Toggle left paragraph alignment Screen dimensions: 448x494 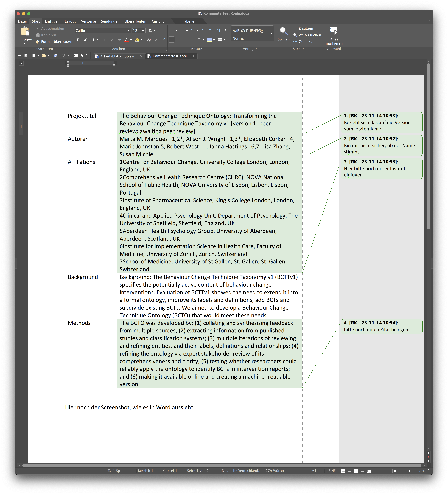172,40
